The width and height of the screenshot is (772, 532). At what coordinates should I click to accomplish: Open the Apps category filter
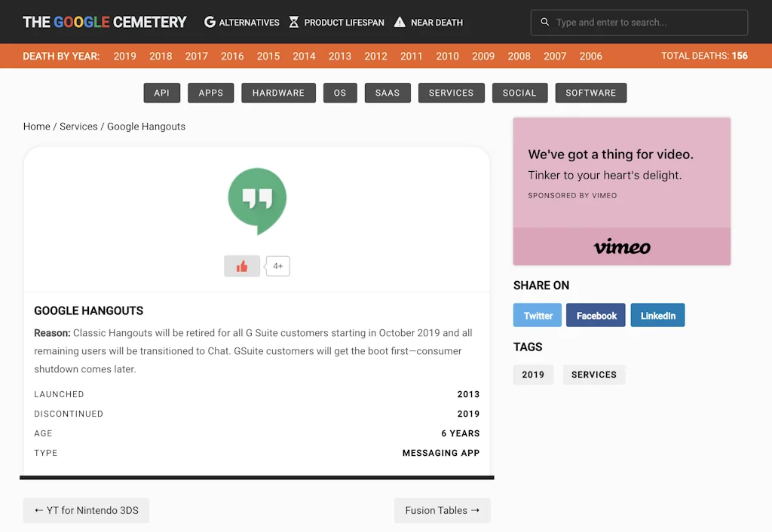tap(210, 93)
